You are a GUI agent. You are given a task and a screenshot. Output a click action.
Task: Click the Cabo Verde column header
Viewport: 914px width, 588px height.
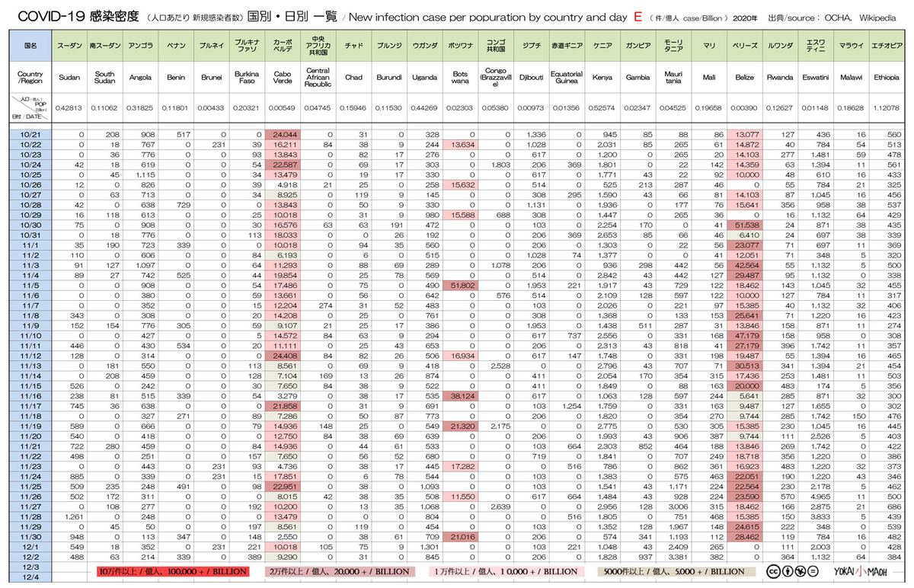[283, 78]
